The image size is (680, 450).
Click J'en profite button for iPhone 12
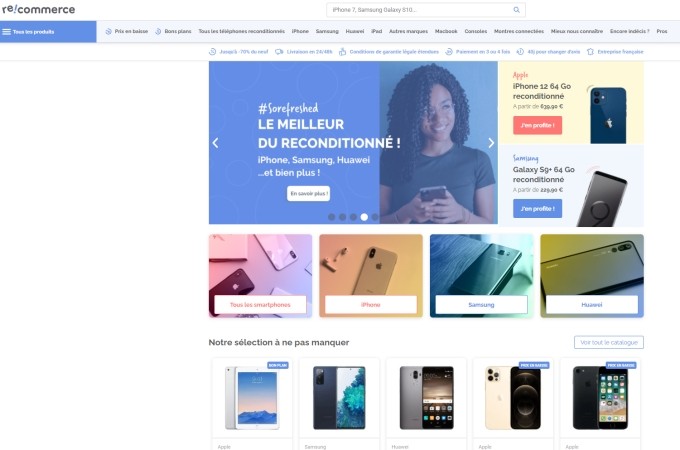(x=537, y=125)
